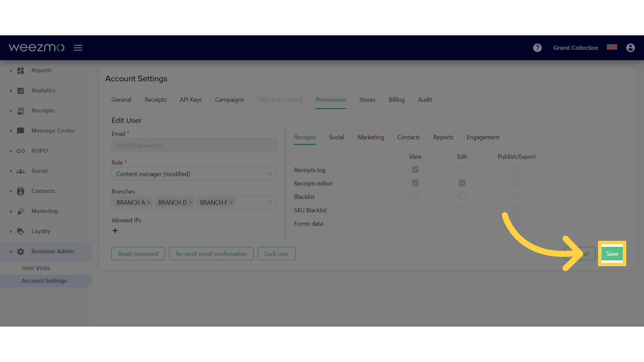Check Forms data Edit checkbox

coord(462,223)
